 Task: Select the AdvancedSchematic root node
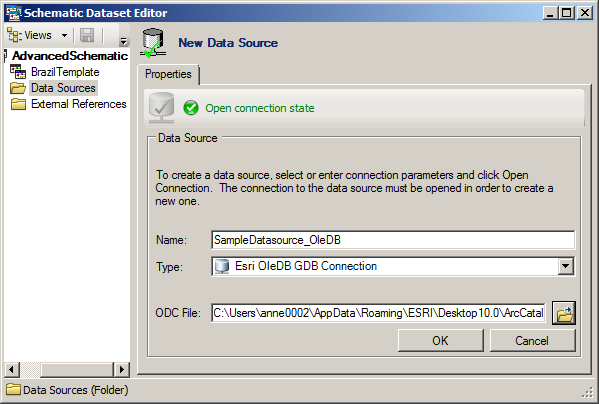[x=70, y=56]
